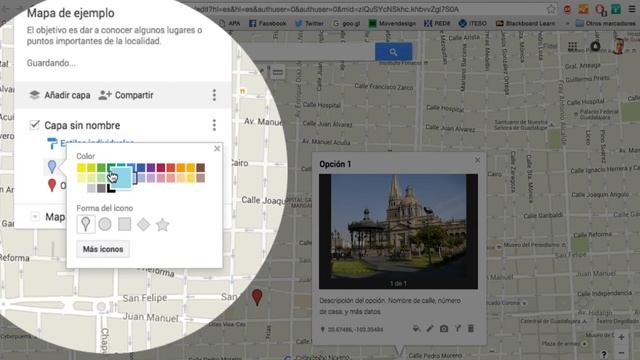The width and height of the screenshot is (640, 360).
Task: Click the map help question mark
Action: (604, 354)
